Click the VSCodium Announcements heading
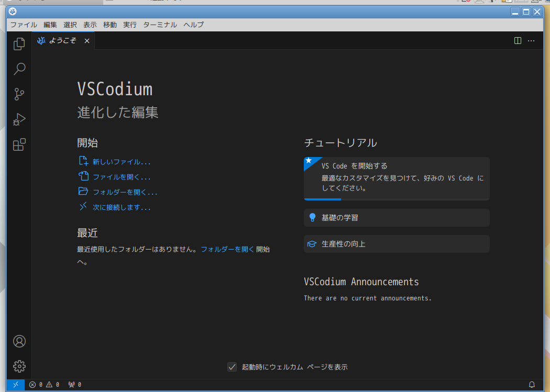 tap(361, 282)
